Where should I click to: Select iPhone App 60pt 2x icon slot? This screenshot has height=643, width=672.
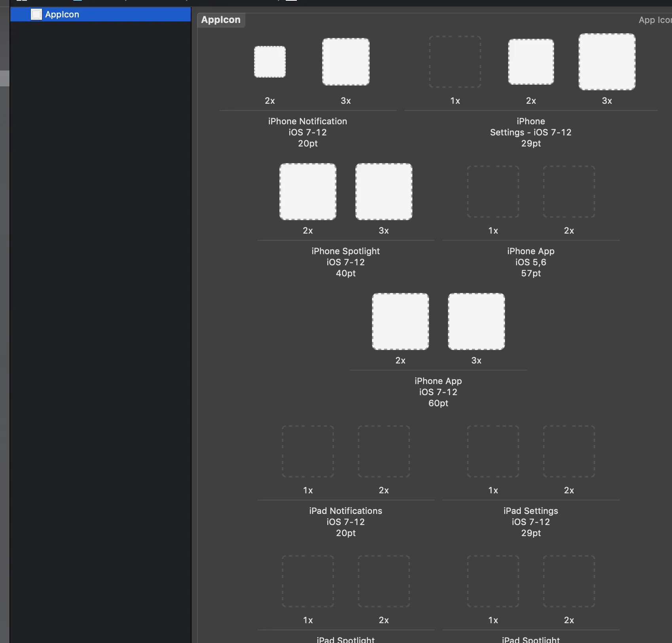tap(401, 321)
